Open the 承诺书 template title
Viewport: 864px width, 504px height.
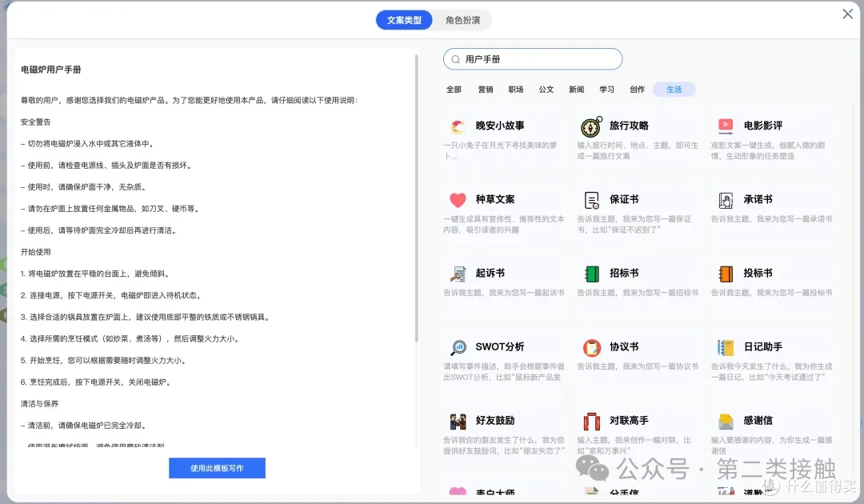point(758,199)
